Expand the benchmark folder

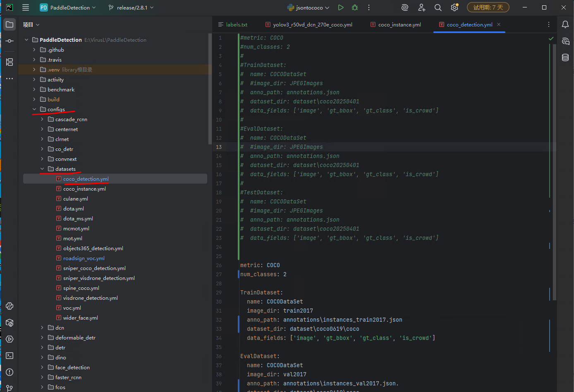[x=34, y=89]
